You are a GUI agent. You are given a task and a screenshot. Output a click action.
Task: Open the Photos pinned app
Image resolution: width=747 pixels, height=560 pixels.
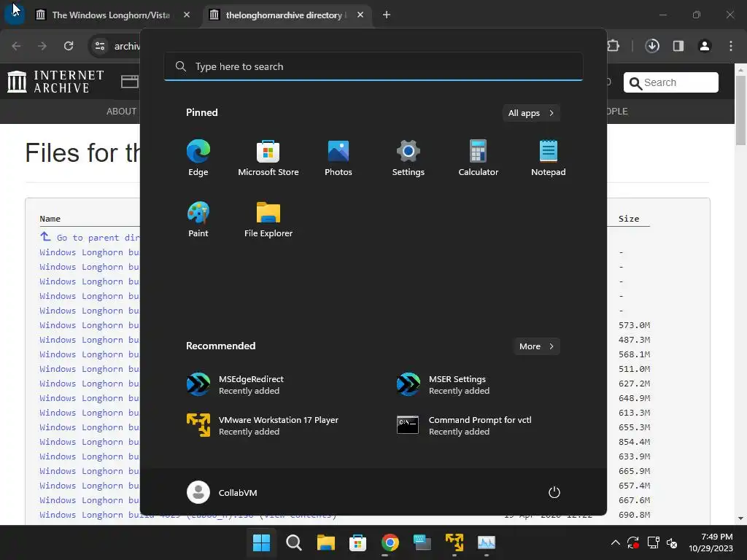[x=338, y=158]
